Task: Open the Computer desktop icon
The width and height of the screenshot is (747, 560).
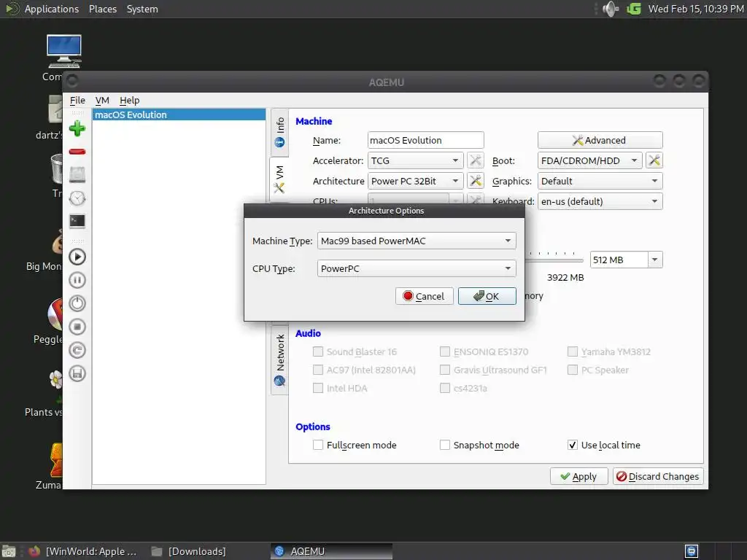Action: [64, 52]
